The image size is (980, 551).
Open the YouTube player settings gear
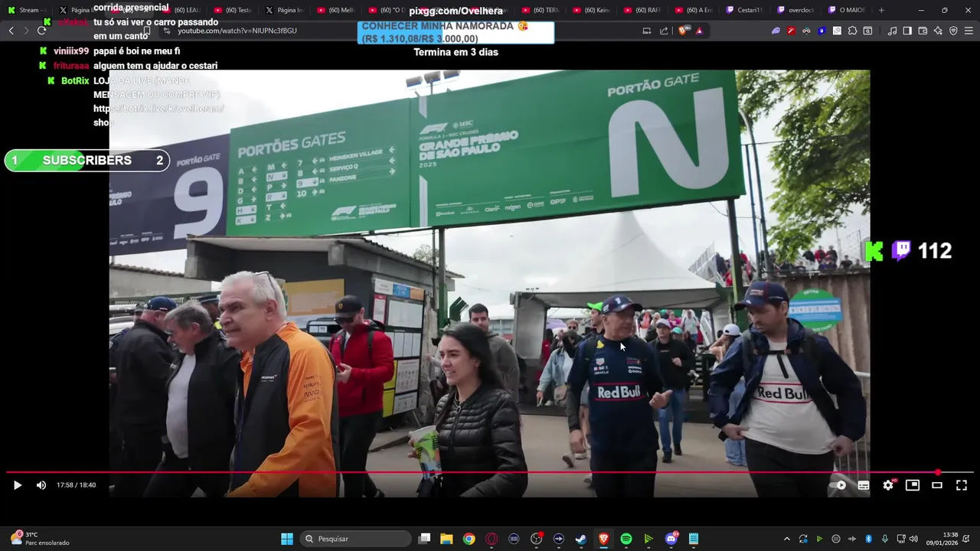[888, 485]
